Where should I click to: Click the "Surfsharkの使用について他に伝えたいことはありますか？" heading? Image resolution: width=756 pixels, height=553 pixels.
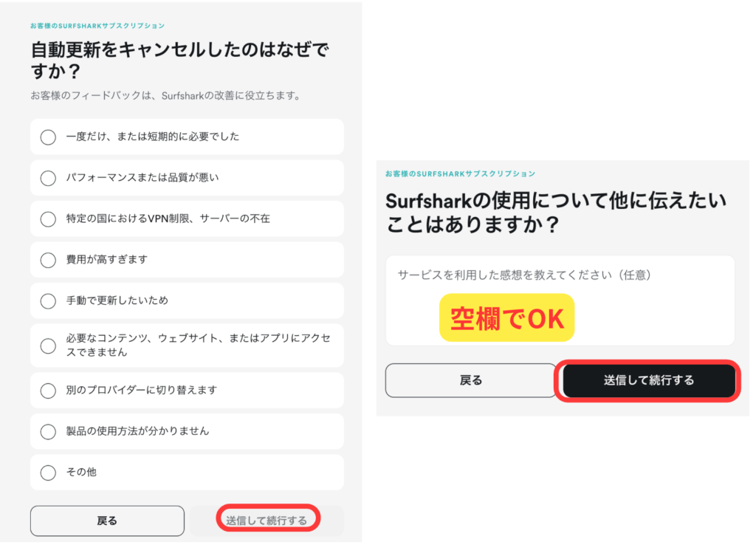tap(556, 213)
